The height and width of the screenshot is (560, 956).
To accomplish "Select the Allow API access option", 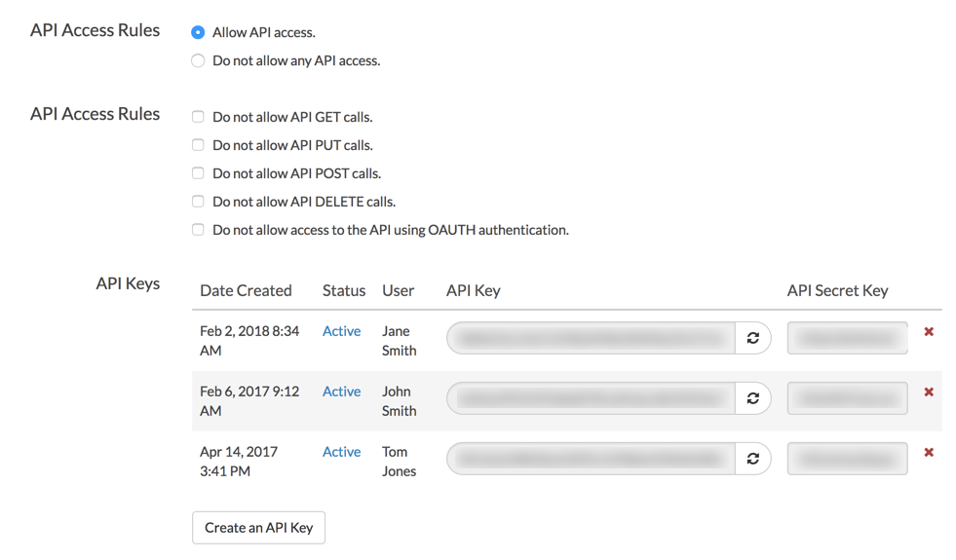I will coord(198,32).
